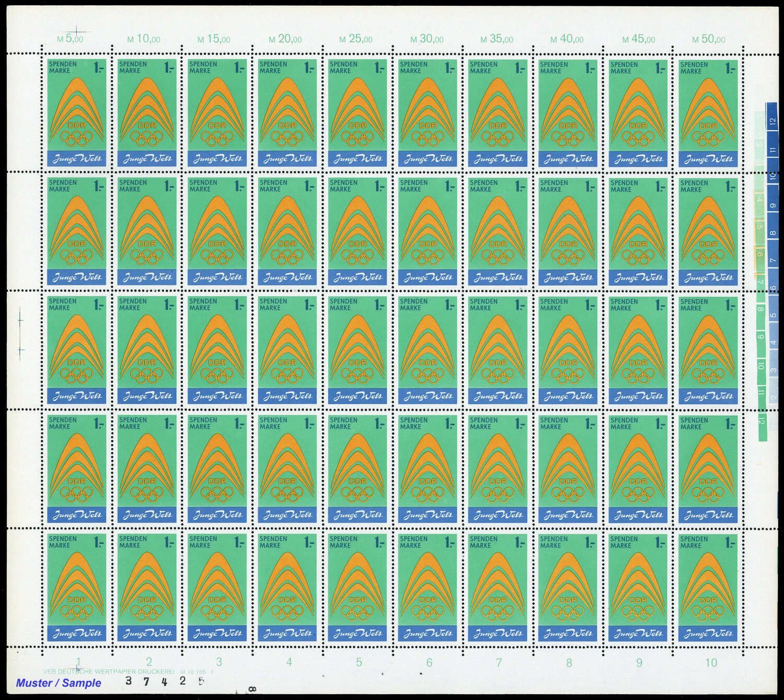Click column number 1 in bottom margin

click(78, 662)
